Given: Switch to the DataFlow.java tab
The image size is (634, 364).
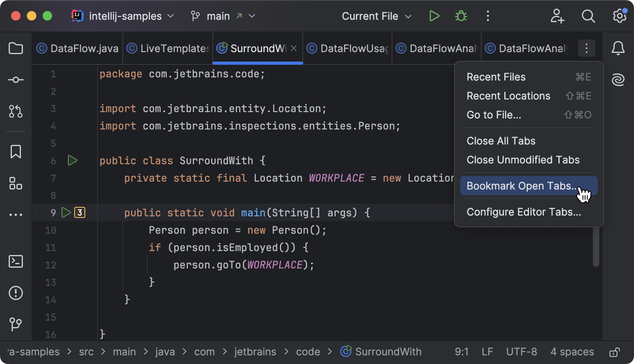Looking at the screenshot, I should click(x=77, y=48).
